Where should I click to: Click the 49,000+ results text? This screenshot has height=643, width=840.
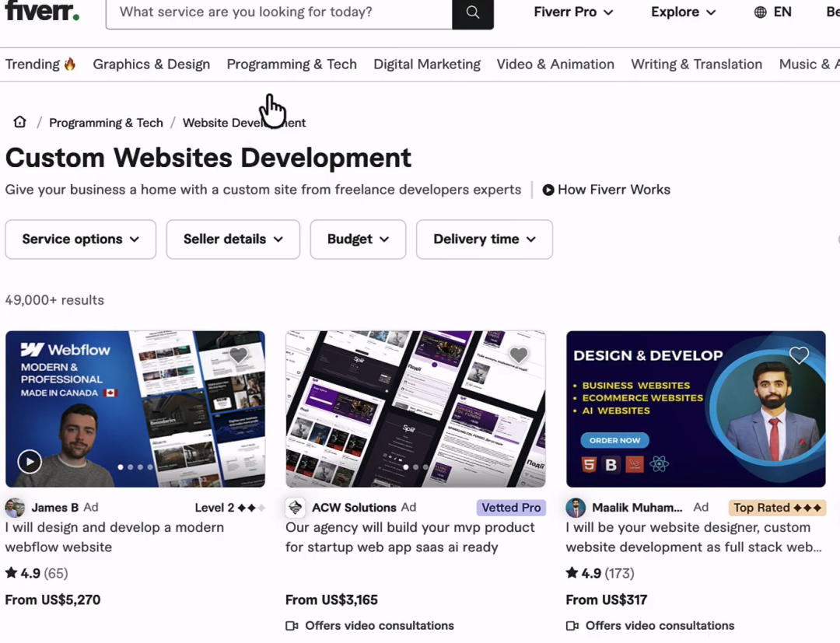54,300
